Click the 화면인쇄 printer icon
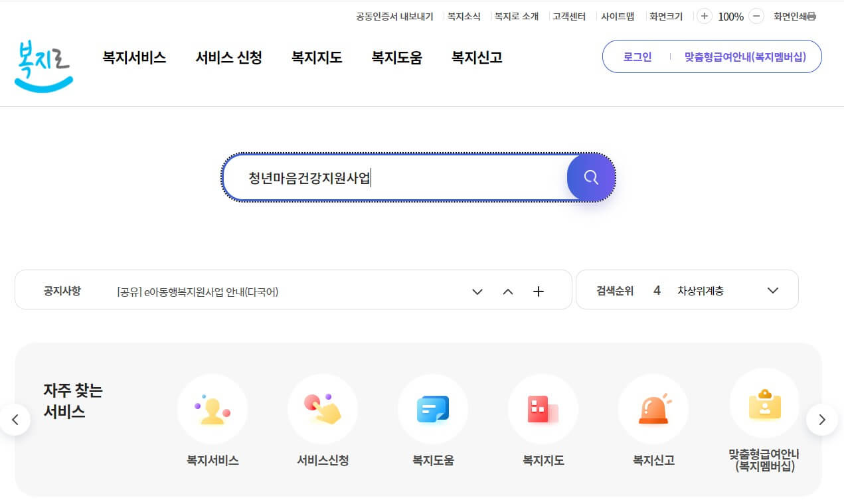The image size is (844, 504). [x=813, y=16]
